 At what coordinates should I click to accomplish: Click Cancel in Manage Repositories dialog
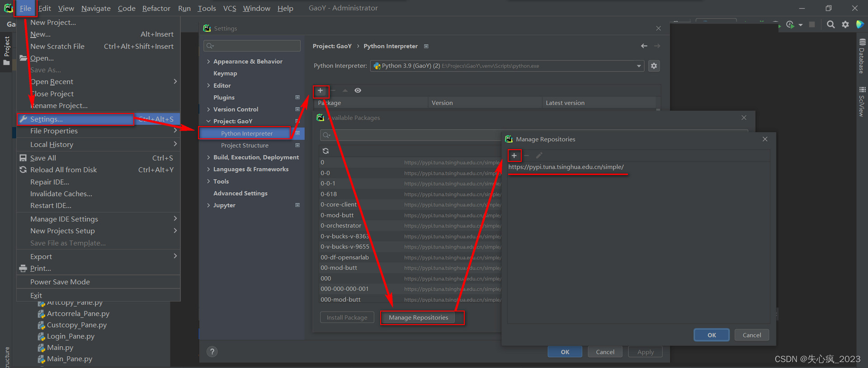coord(752,335)
